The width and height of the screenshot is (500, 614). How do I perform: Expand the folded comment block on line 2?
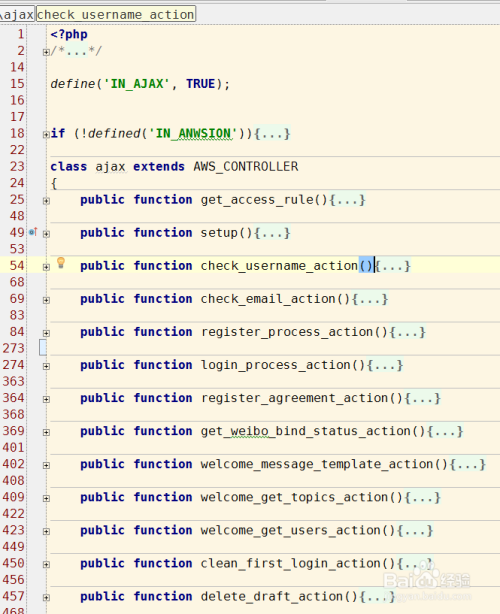(46, 52)
